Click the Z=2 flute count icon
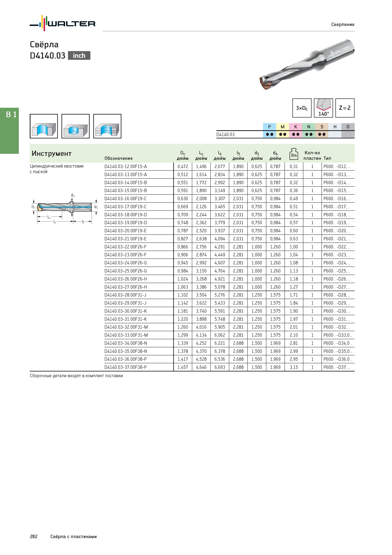 click(x=345, y=108)
